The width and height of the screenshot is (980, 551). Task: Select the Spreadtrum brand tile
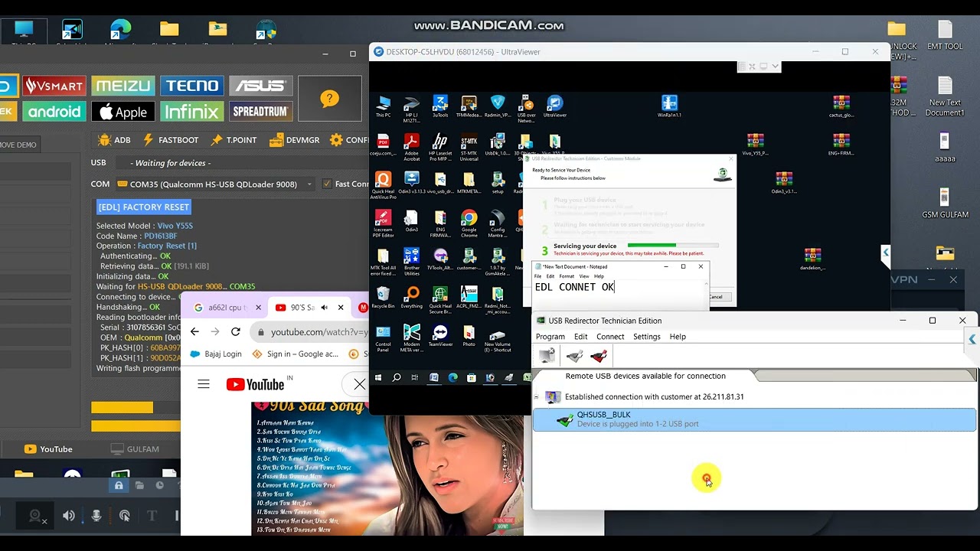pos(260,112)
